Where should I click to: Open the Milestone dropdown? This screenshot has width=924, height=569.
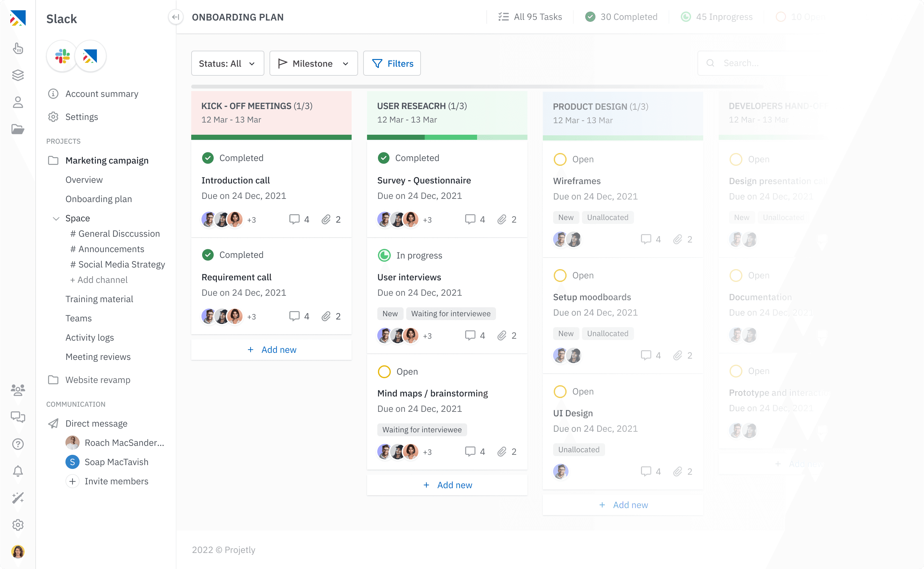pos(313,64)
